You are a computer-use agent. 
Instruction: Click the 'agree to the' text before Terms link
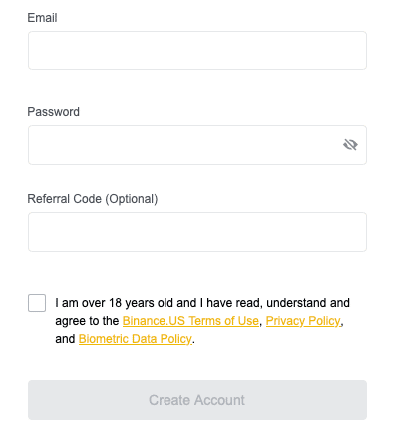[87, 321]
